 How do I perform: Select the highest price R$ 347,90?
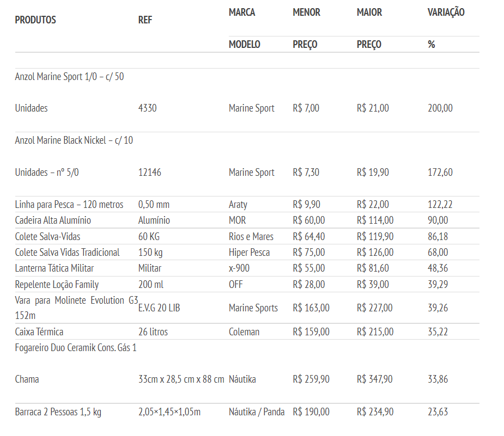pos(375,379)
